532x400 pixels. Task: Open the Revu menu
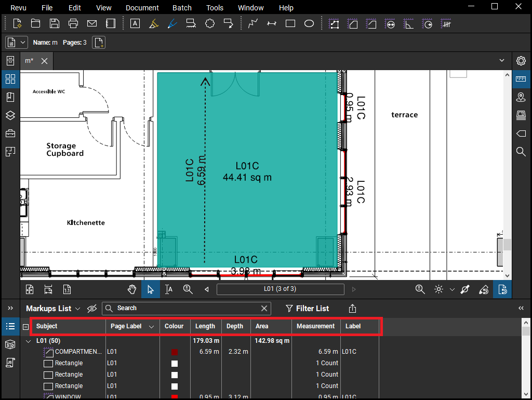point(18,7)
